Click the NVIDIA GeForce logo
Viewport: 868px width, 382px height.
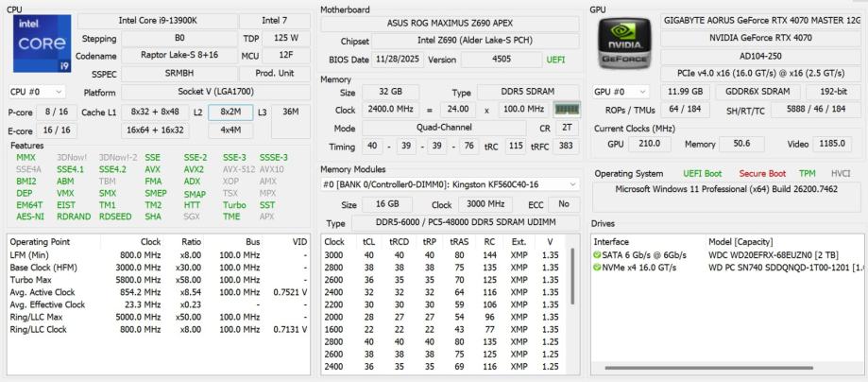(625, 43)
